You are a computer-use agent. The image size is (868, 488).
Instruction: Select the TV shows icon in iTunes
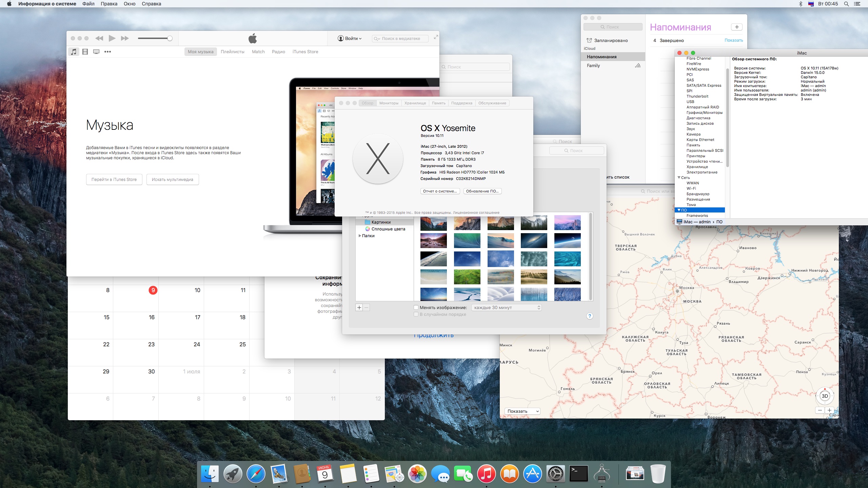pos(96,52)
